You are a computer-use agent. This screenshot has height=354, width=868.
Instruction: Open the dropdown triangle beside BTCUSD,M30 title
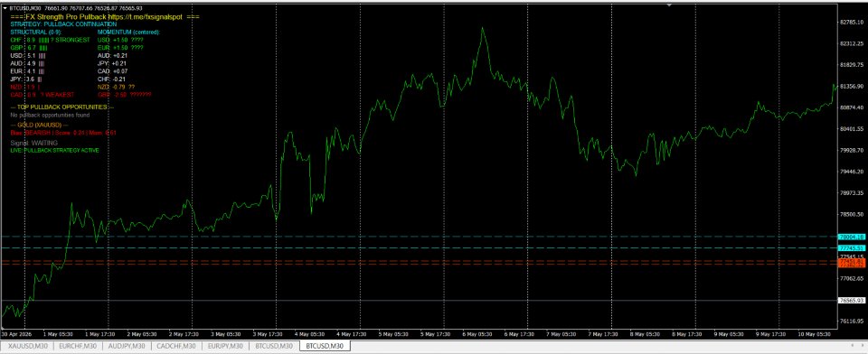coord(5,8)
